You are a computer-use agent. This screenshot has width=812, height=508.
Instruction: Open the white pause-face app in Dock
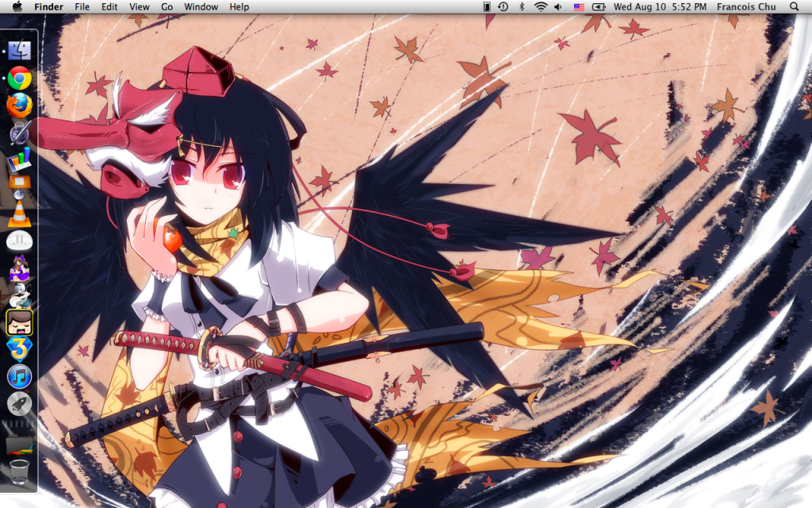click(x=20, y=241)
